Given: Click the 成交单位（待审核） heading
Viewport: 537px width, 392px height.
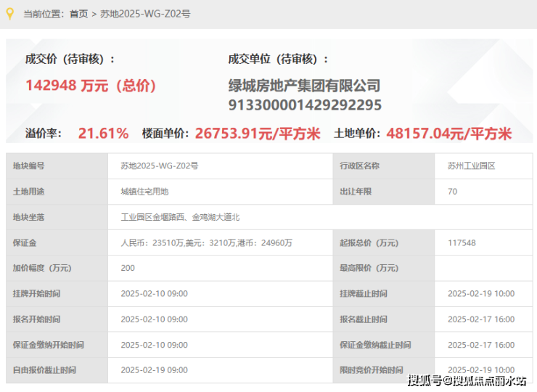Looking at the screenshot, I should 279,60.
